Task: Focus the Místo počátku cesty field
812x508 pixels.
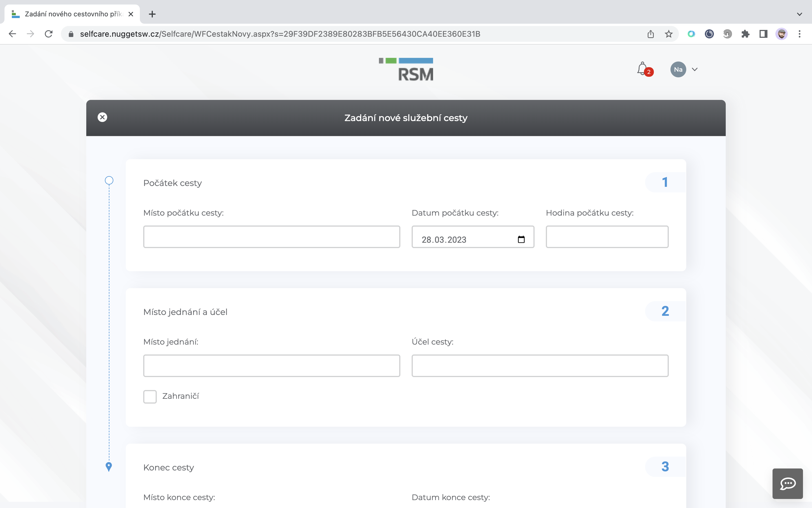Action: pyautogui.click(x=272, y=237)
